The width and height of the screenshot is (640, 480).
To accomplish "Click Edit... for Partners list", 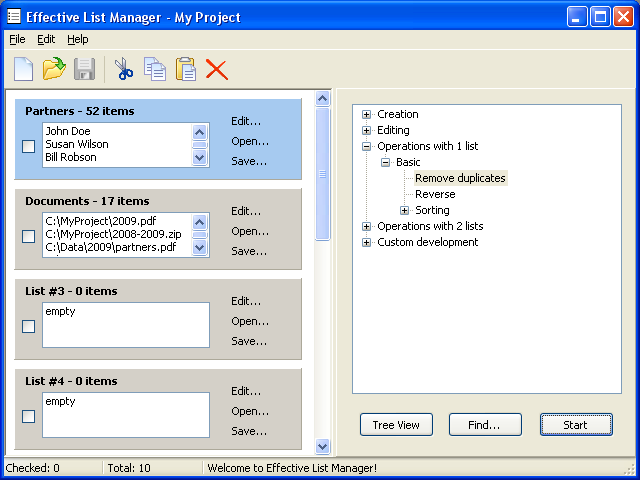I will pos(246,121).
